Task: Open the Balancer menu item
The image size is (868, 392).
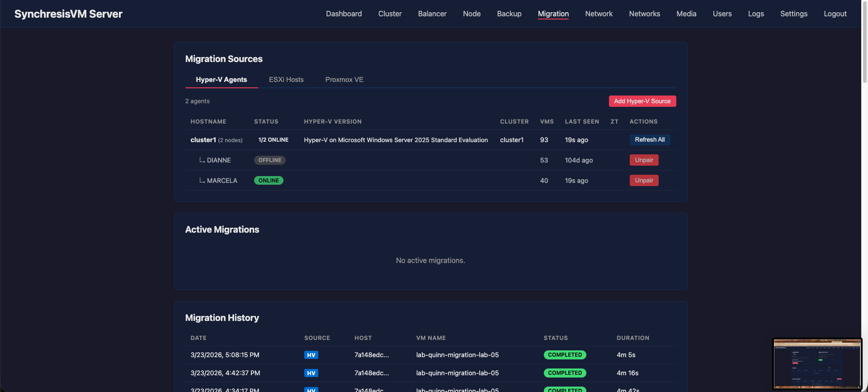Action: click(x=432, y=14)
